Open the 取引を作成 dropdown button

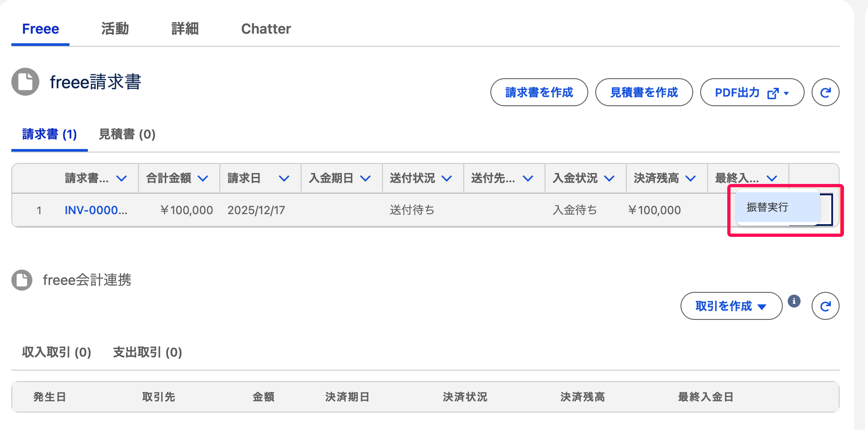click(x=731, y=306)
